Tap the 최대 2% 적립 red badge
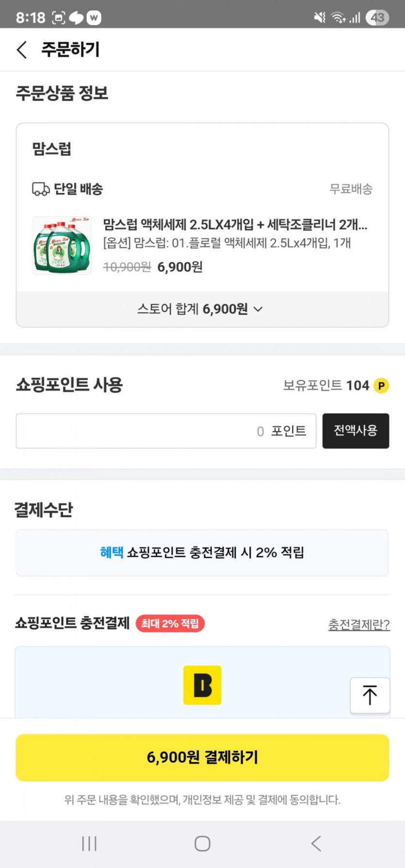Screen dimensions: 405x868 point(170,623)
